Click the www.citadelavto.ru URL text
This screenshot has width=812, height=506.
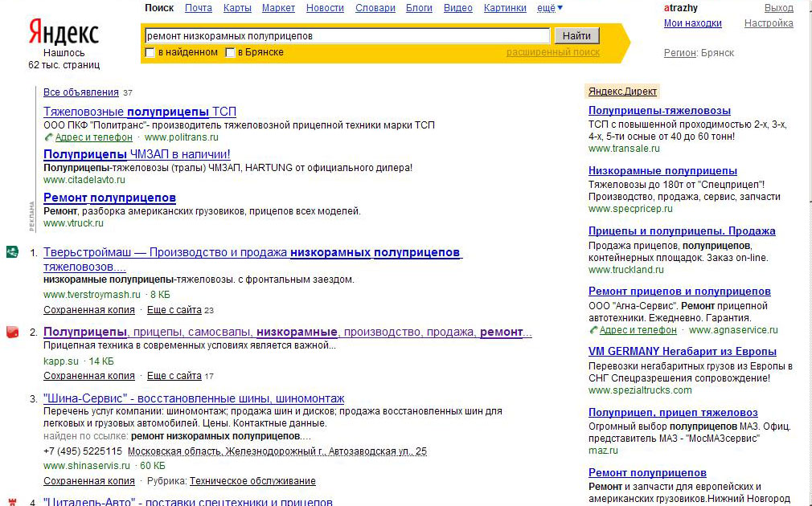point(84,180)
